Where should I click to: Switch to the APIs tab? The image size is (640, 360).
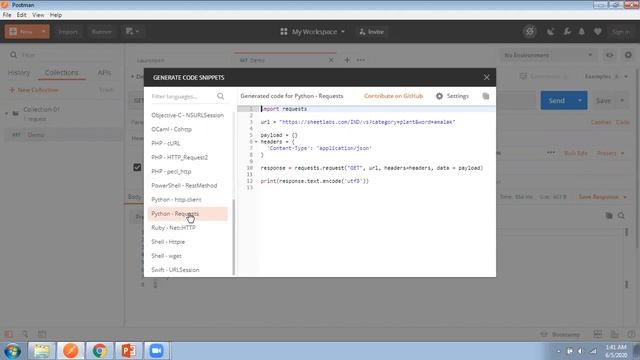pyautogui.click(x=104, y=73)
